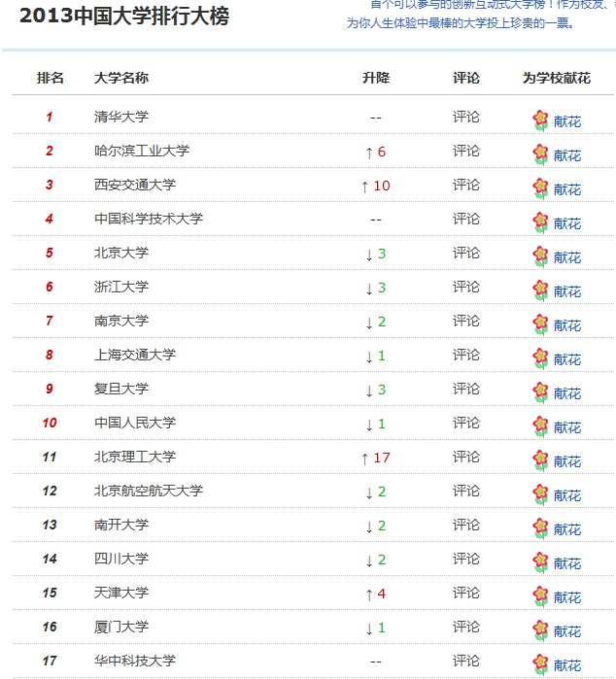Click the flower icon for 厦门大学

(x=540, y=630)
